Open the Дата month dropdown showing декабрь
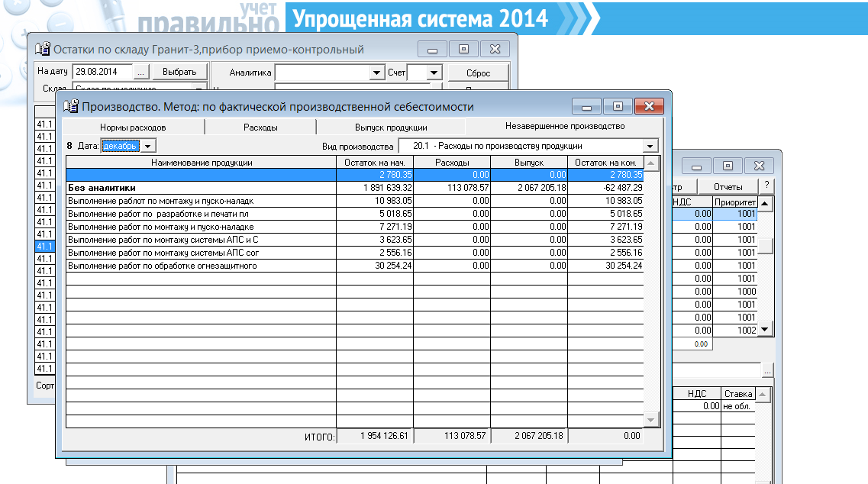868x484 pixels. click(148, 146)
